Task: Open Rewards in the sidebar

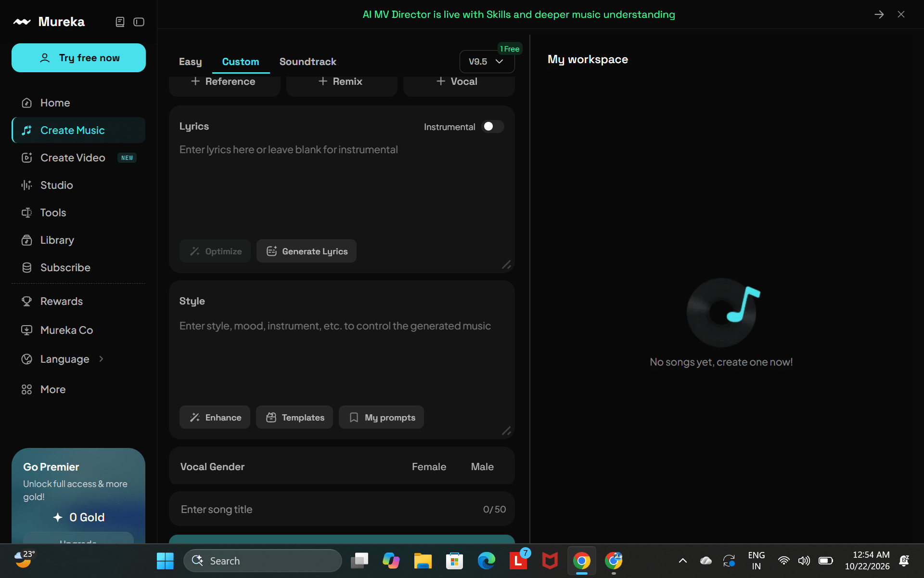Action: point(78,301)
